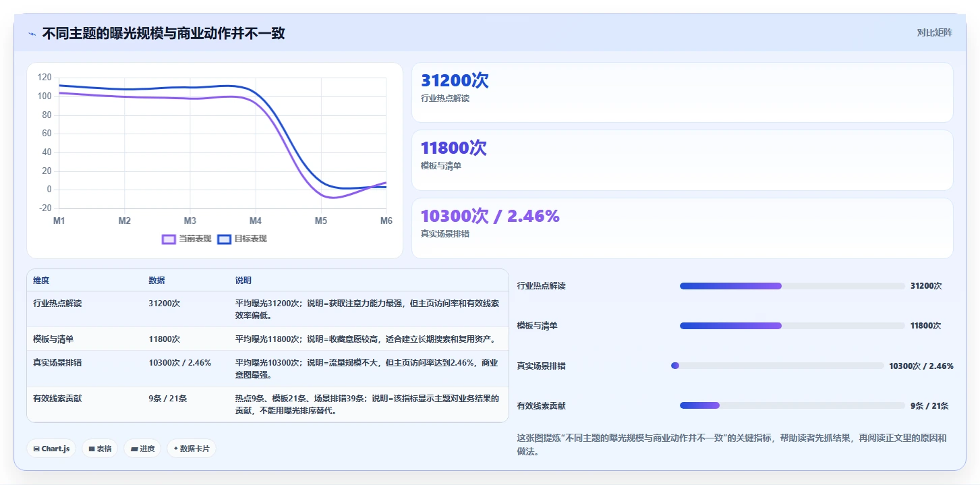Click the M2 x-axis label
The width and height of the screenshot is (980, 485).
(x=125, y=221)
